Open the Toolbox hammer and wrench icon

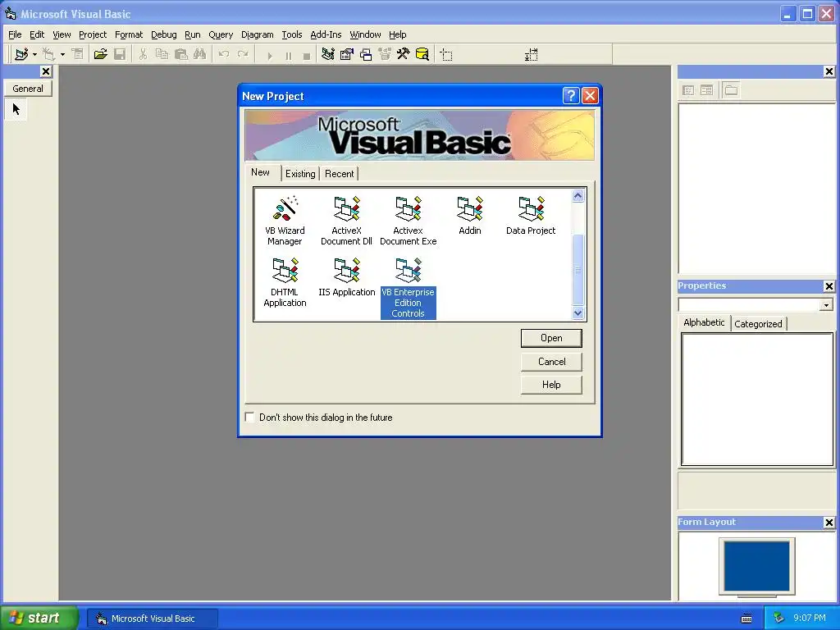(403, 54)
